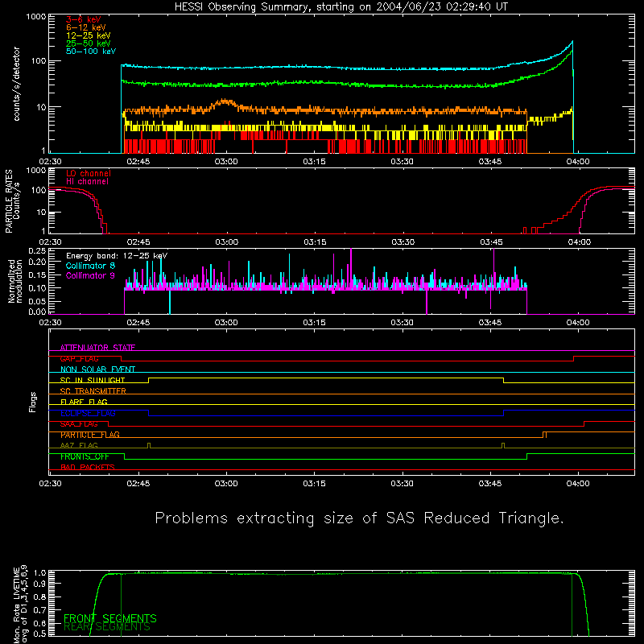
Task: Click the 0.9 value on livetime y-axis
Action: point(41,584)
